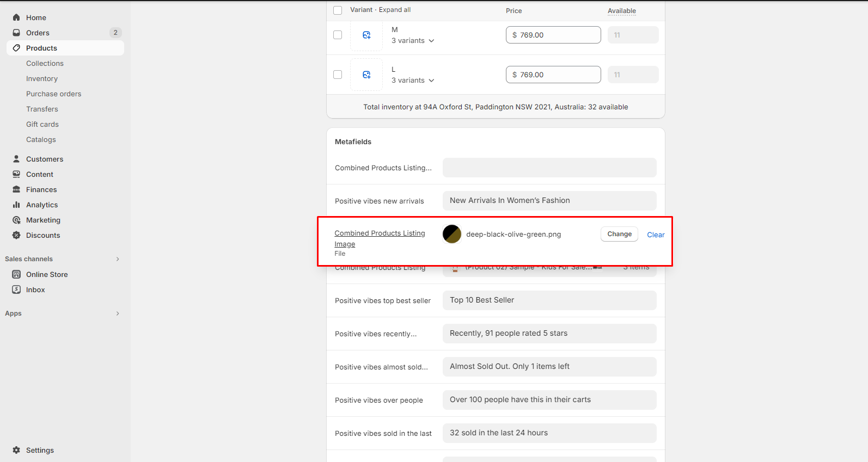Tick the checkbox for variant L
Screen dimensions: 868x462
[x=338, y=75]
